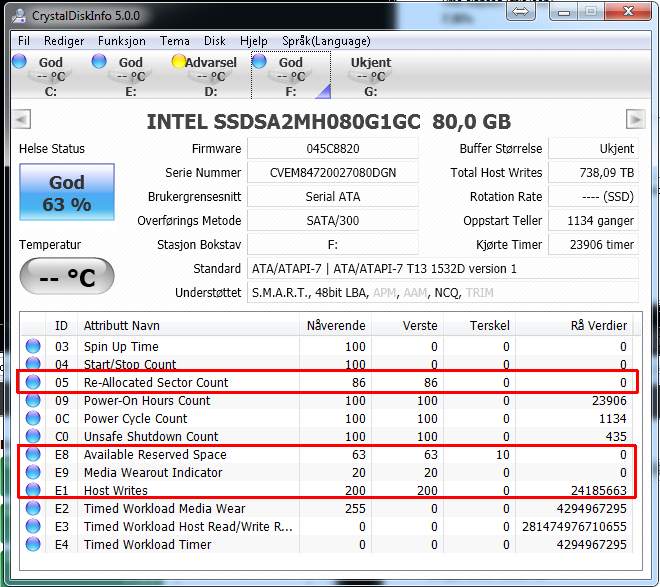Click the blue status orb for disk E:
Image resolution: width=660 pixels, height=587 pixels.
click(99, 61)
